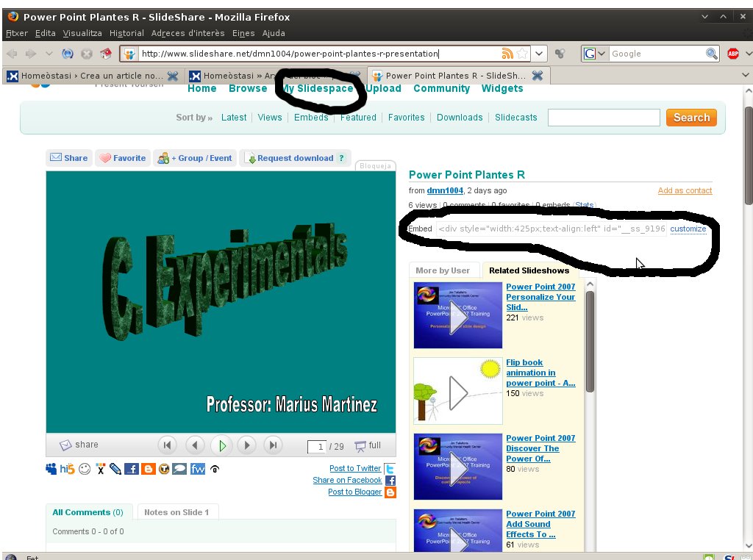
Task: Switch to Notes on Slide 1 tab
Action: tap(176, 512)
